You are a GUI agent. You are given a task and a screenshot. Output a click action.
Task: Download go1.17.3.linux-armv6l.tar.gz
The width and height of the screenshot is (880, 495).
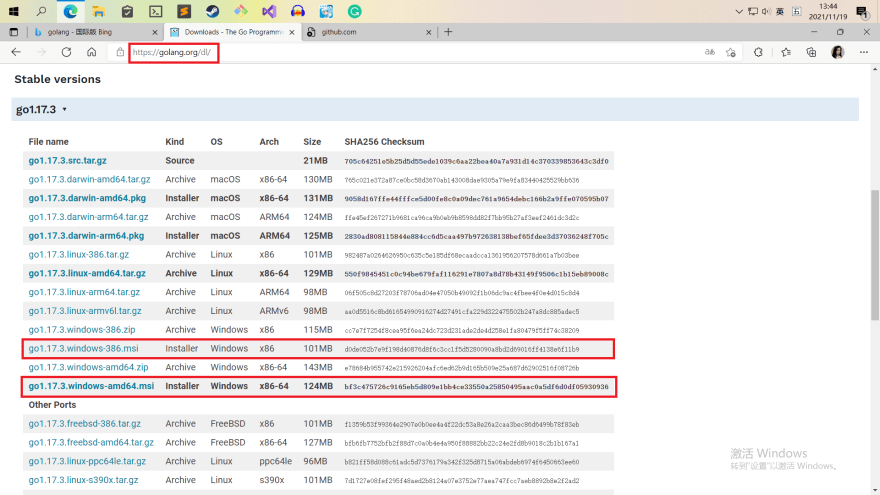click(85, 311)
